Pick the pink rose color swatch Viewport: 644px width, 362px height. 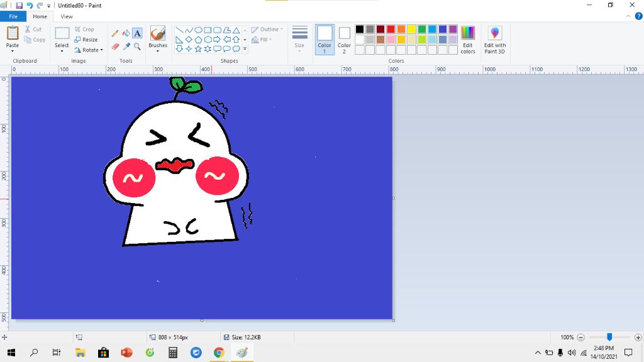(x=391, y=40)
